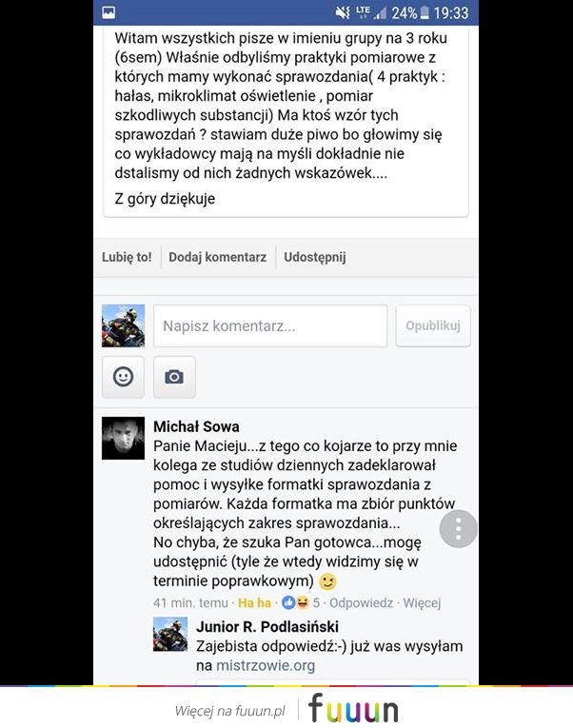Screen dimensions: 573x728
Task: Reply via Odpowiedz link
Action: click(362, 602)
